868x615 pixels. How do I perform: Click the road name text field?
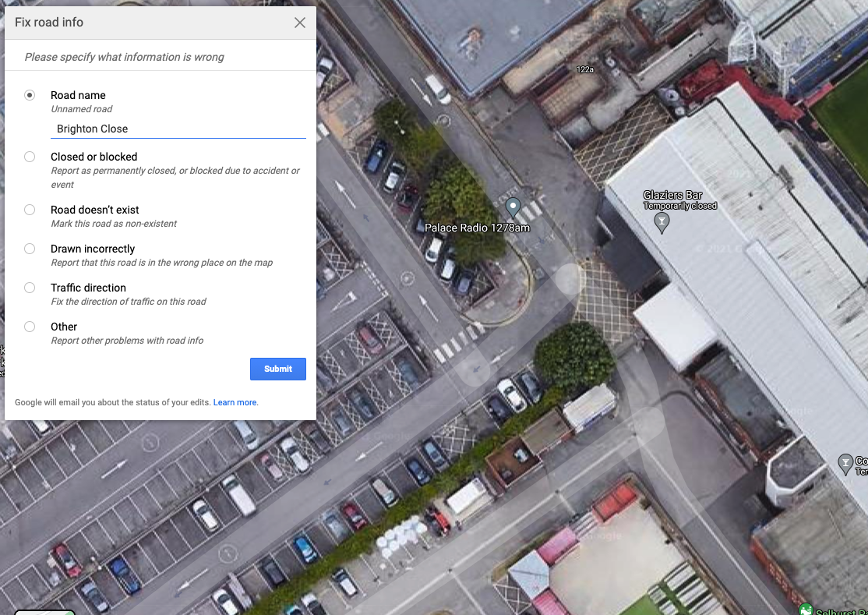[178, 129]
